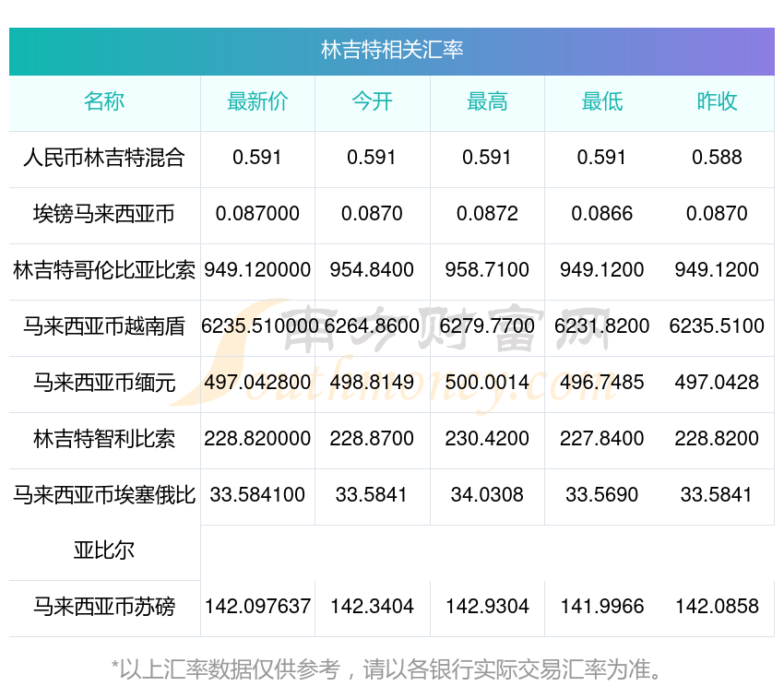Select the 最新价 column header
784x698 pixels.
point(257,101)
